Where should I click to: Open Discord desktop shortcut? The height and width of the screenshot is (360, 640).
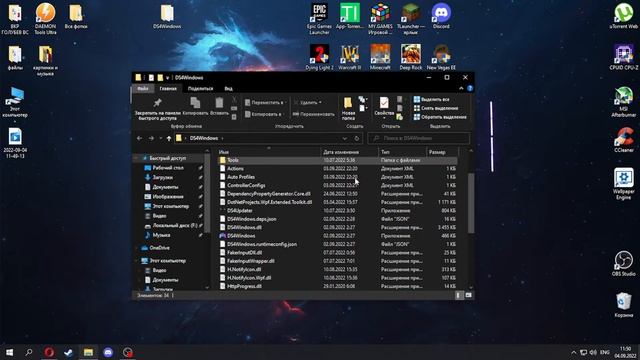441,16
